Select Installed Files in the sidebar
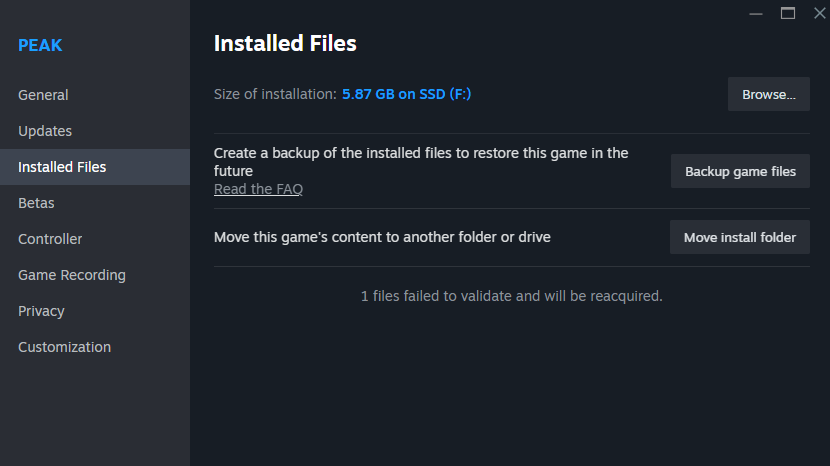The image size is (830, 466). coord(62,167)
